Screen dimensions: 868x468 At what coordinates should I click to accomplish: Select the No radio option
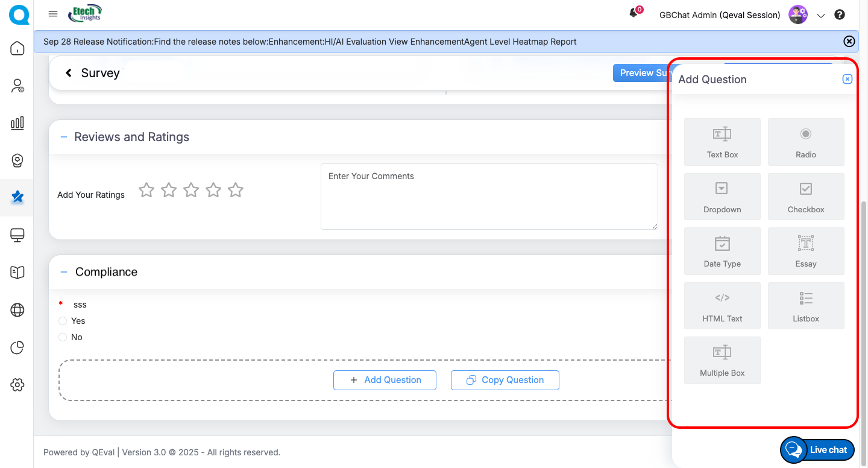(63, 337)
